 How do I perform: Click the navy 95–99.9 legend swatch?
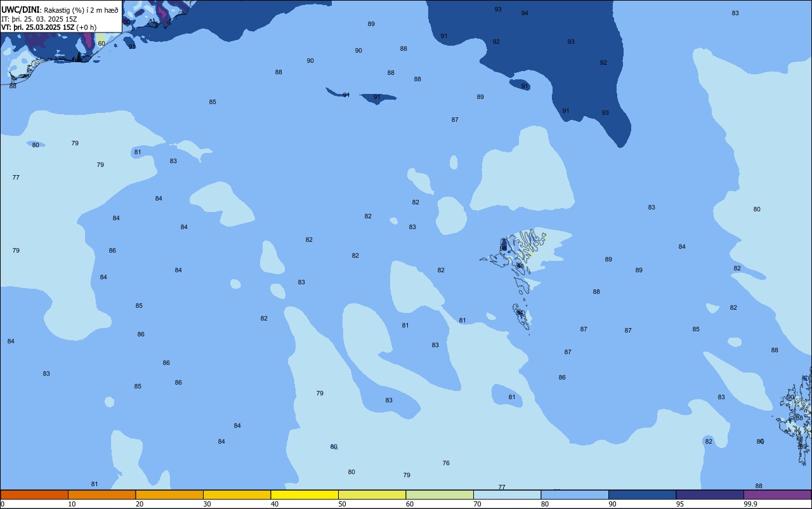tap(710, 494)
